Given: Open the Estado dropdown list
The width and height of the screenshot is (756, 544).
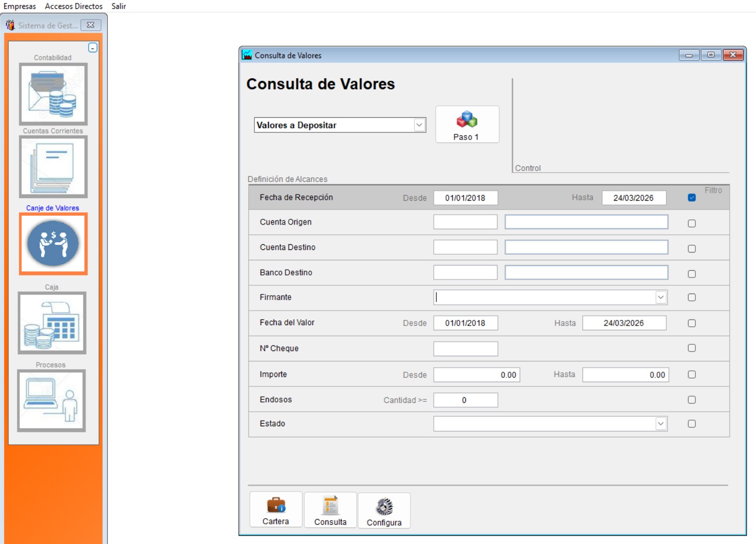Looking at the screenshot, I should pyautogui.click(x=662, y=424).
